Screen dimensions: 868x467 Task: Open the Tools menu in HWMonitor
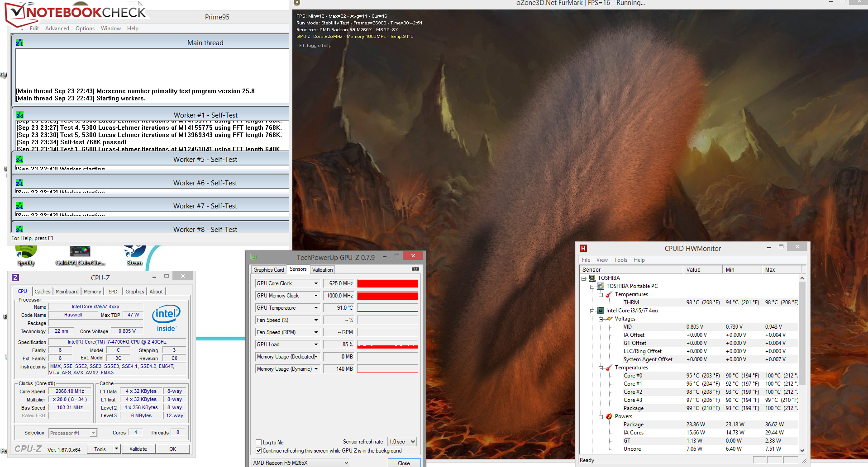point(620,260)
